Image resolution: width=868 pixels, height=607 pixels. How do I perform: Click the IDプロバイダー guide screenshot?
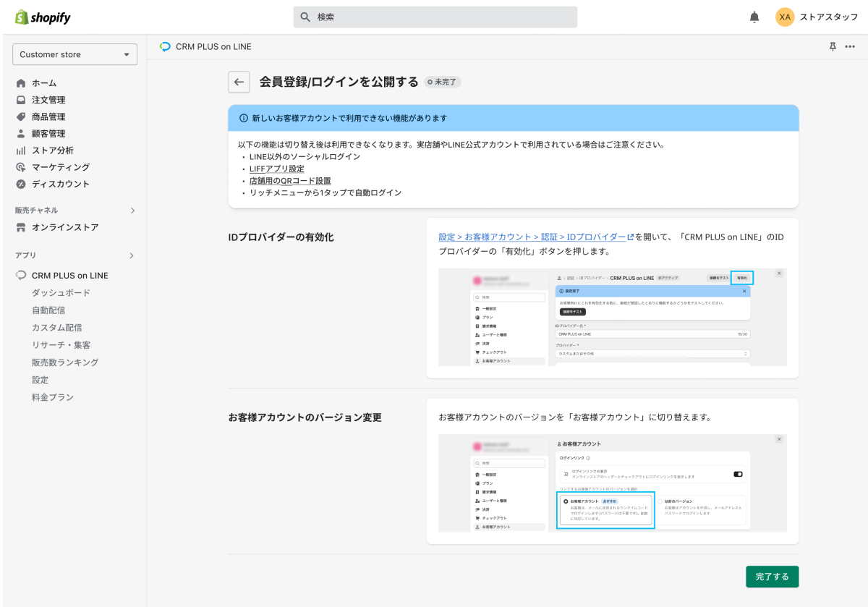pos(613,317)
